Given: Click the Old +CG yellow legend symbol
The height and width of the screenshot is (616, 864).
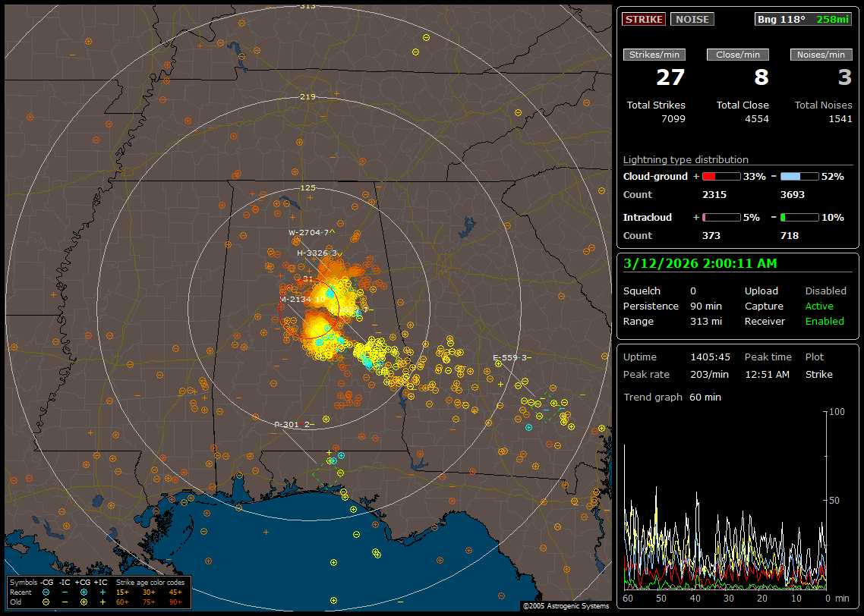Looking at the screenshot, I should coord(84,602).
